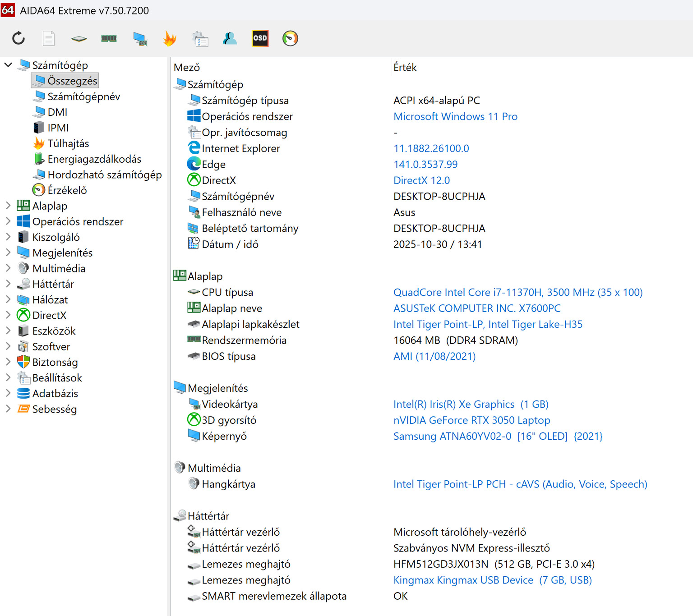Click the memory module toolbar icon

109,39
